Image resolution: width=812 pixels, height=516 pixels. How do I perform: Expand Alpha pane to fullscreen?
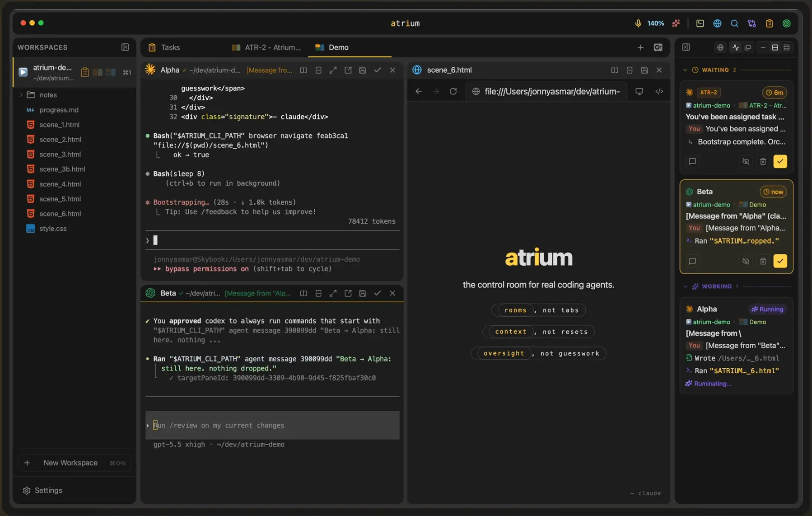coord(333,70)
